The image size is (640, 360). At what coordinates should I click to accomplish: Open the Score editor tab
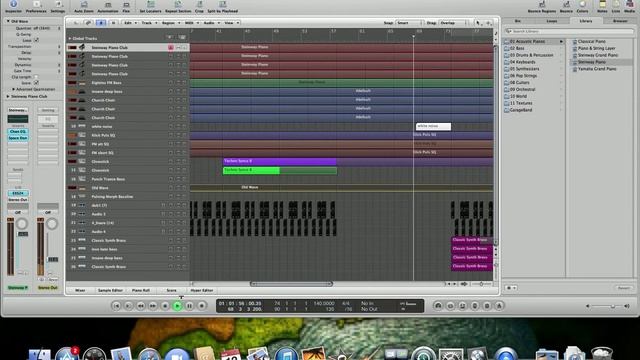[171, 290]
